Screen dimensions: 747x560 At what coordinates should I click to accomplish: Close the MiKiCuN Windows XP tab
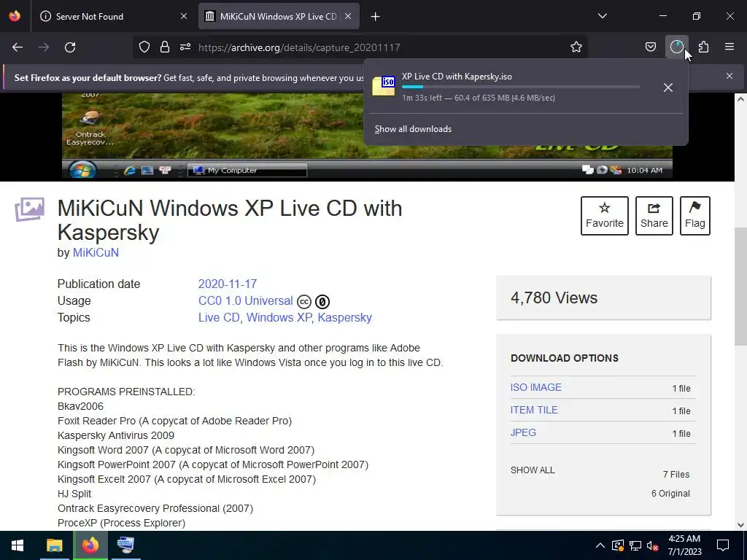(x=348, y=17)
